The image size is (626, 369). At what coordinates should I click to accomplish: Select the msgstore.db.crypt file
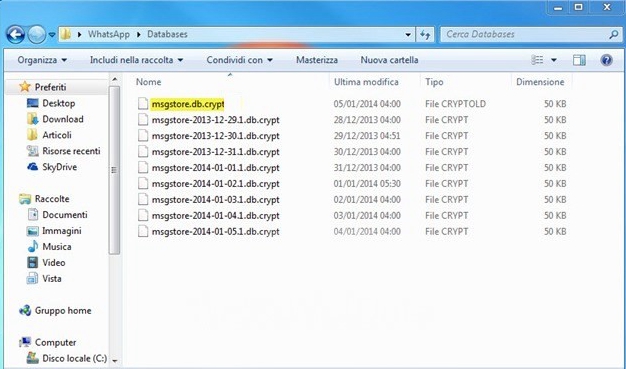coord(188,104)
